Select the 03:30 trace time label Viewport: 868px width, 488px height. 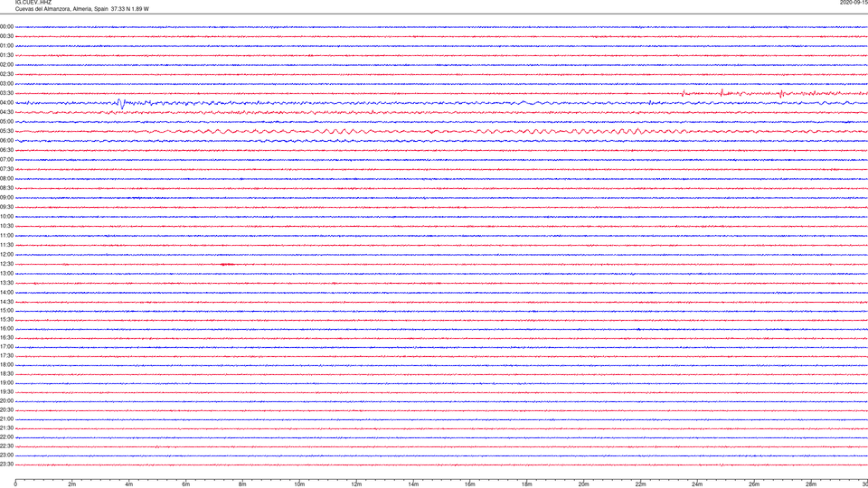point(6,93)
